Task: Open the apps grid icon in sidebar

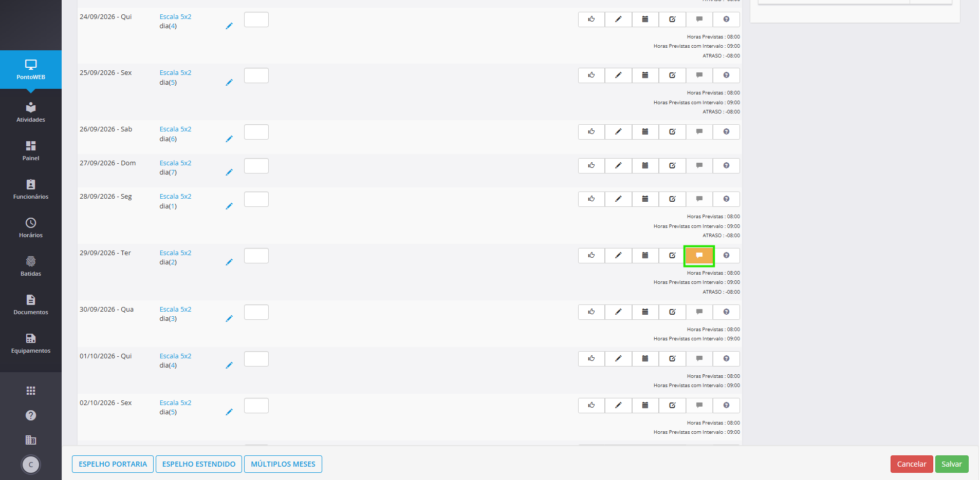Action: [31, 391]
